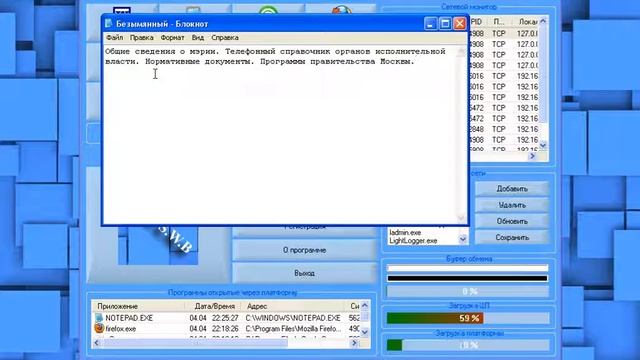Viewport: 640px width, 360px height.
Task: Click network monitor scroll-up arrow
Action: [x=543, y=21]
